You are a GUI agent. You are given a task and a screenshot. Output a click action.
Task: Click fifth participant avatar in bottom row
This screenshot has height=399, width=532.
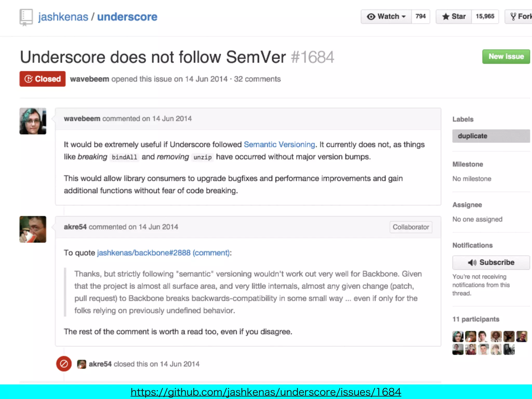509,349
